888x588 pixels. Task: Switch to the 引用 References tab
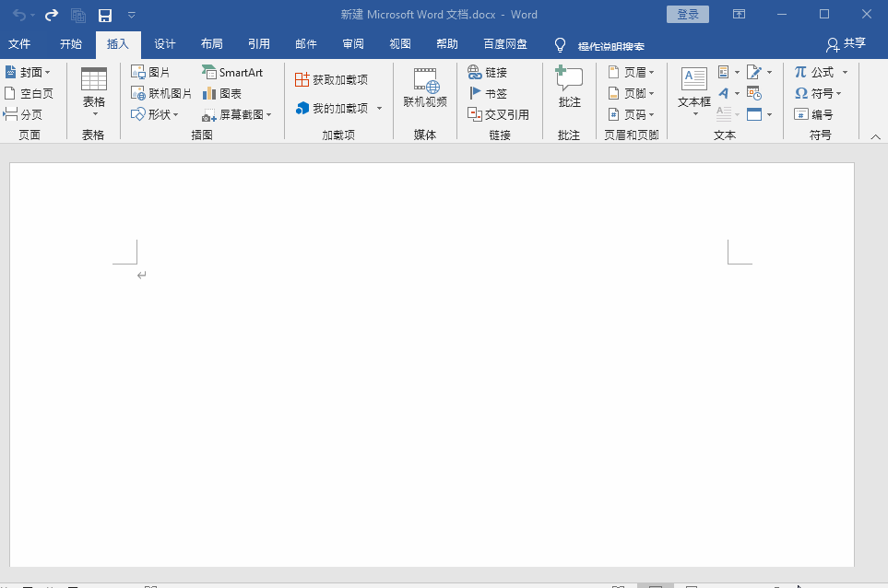(259, 44)
